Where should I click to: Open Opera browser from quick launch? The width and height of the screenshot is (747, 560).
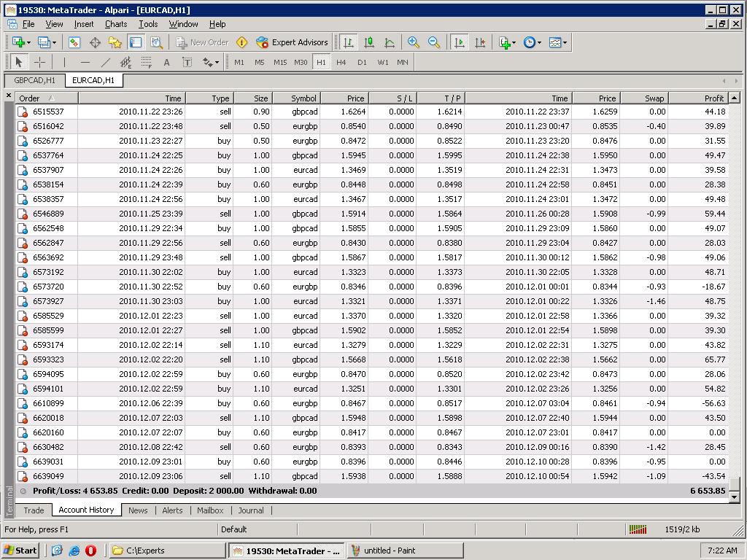91,551
